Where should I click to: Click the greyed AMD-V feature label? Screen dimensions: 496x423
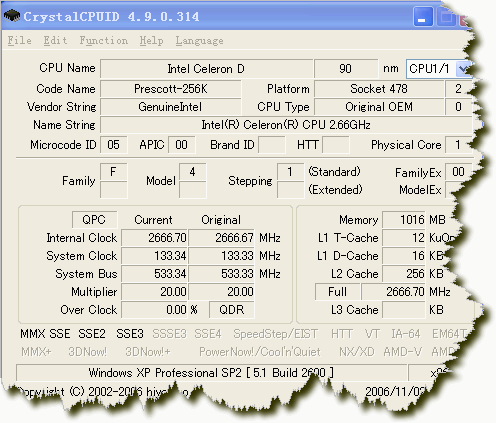[x=403, y=352]
